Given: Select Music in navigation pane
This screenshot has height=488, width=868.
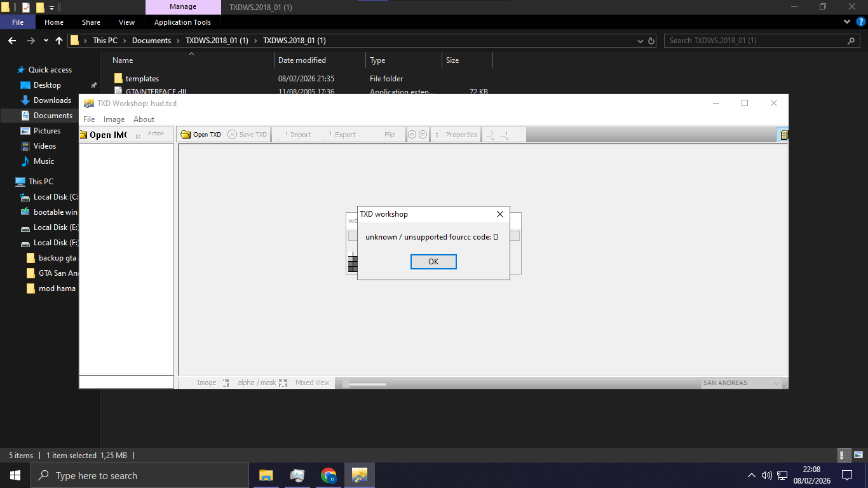Looking at the screenshot, I should tap(43, 161).
